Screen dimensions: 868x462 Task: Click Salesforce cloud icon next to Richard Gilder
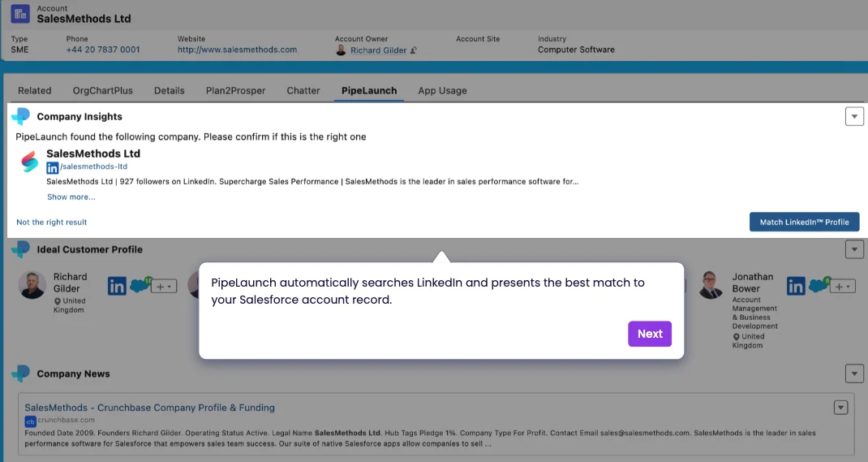click(140, 286)
